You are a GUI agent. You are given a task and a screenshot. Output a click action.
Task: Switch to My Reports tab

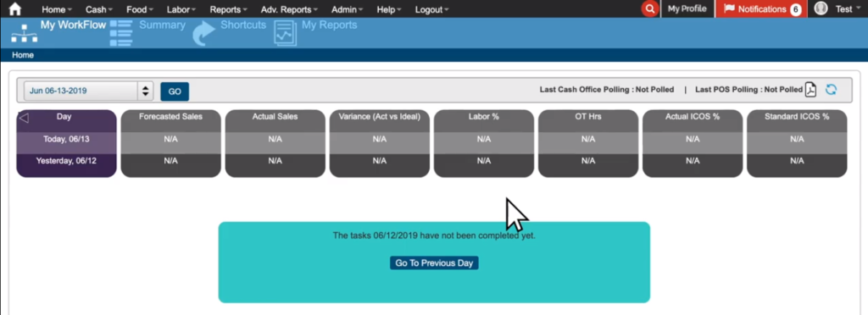click(x=330, y=25)
